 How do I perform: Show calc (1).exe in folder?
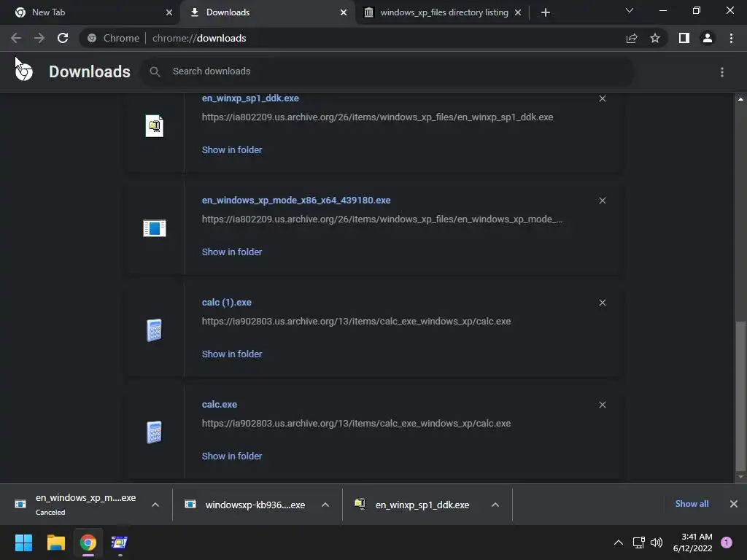point(231,354)
